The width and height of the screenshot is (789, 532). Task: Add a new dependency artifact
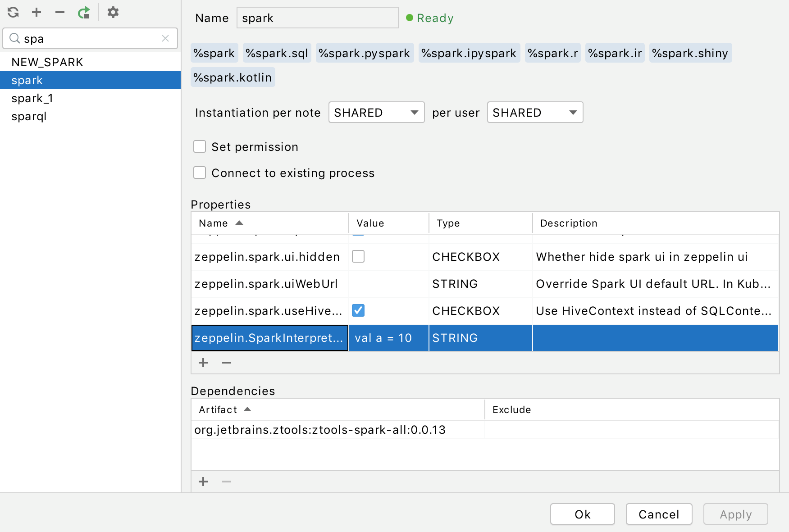click(203, 482)
